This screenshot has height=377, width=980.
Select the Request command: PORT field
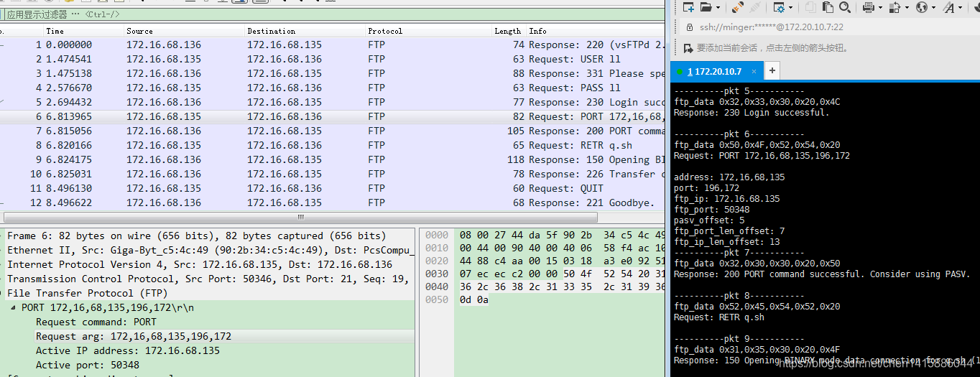(x=96, y=322)
